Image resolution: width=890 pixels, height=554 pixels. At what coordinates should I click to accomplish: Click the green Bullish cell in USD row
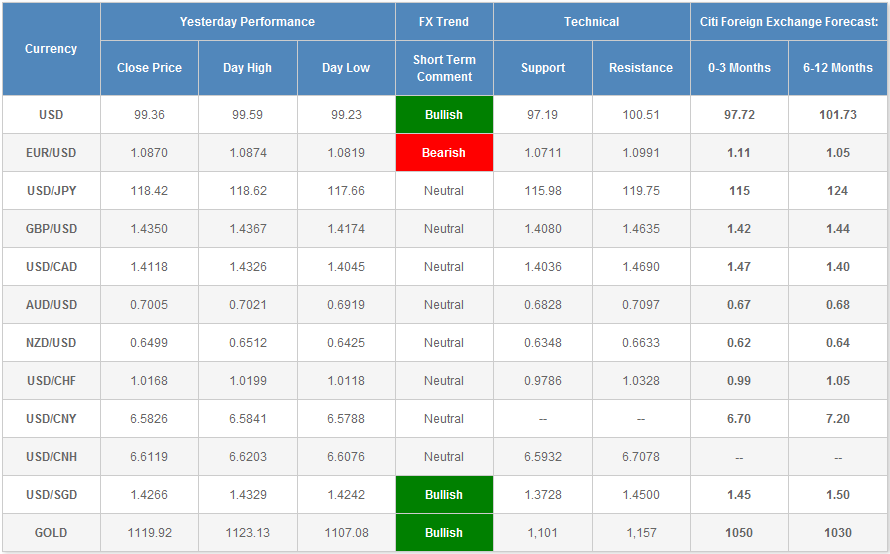click(x=444, y=115)
